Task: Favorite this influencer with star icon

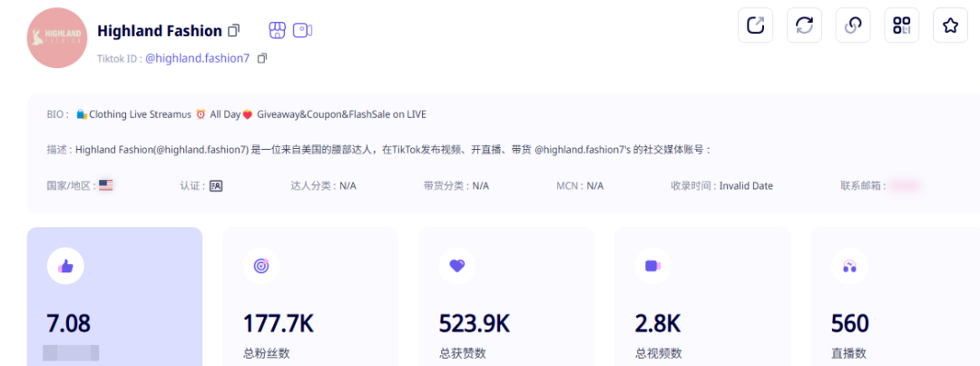Action: (951, 25)
